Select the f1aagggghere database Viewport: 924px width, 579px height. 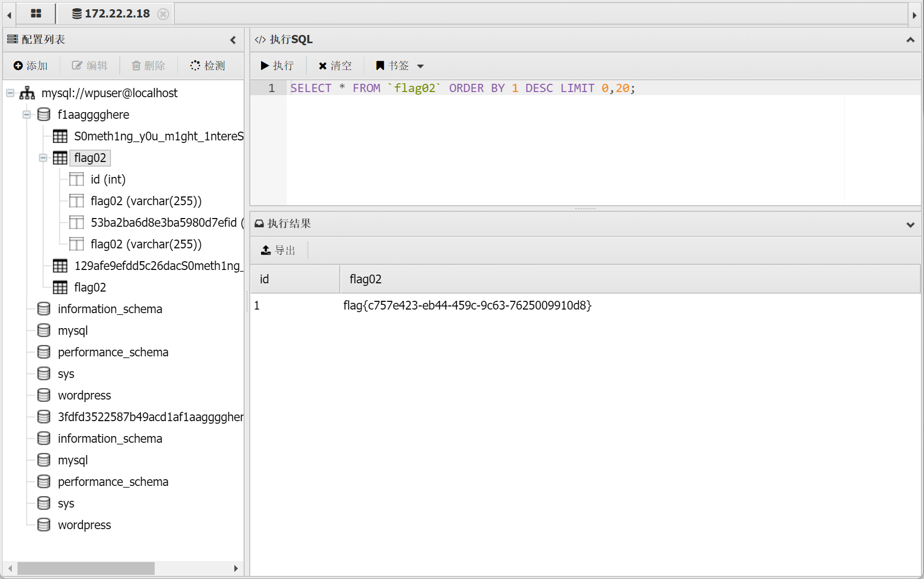(x=94, y=115)
